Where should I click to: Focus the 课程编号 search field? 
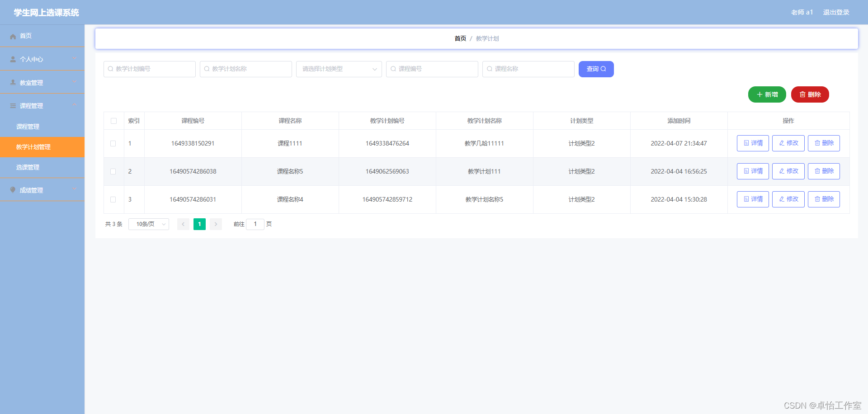click(x=432, y=69)
